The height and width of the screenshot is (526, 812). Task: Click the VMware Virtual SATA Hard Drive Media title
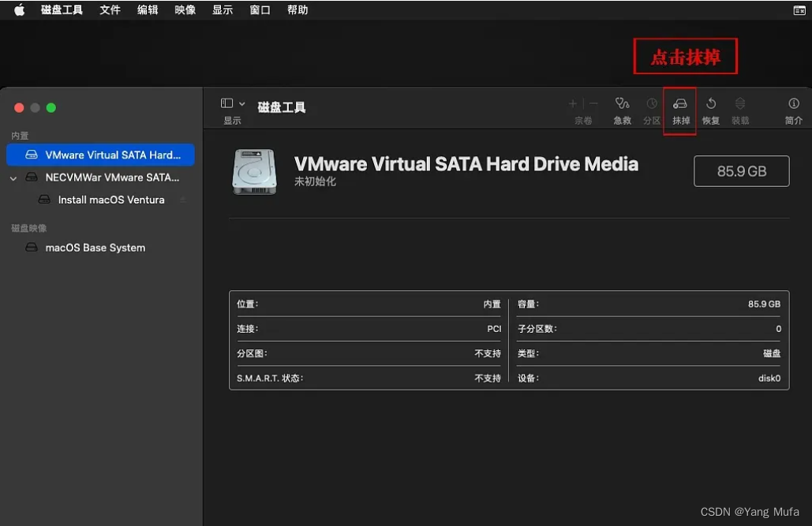click(x=466, y=164)
